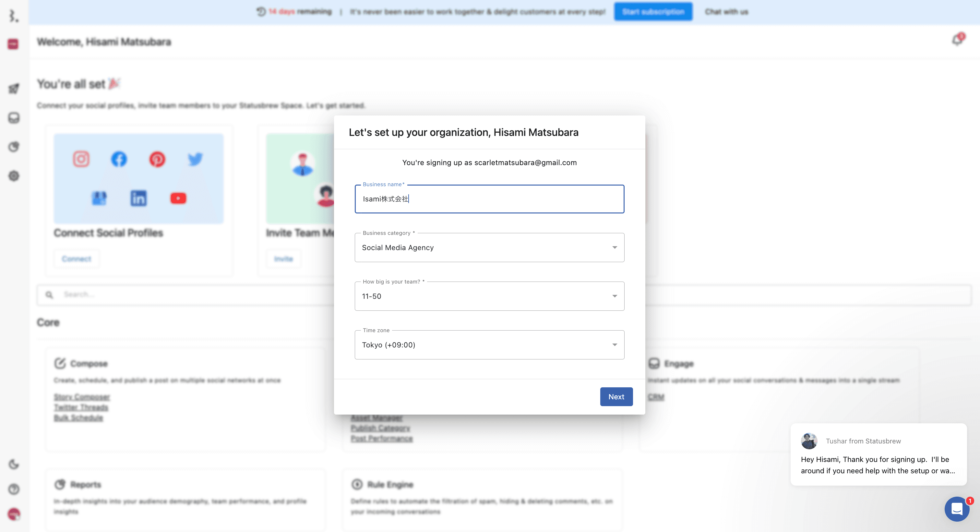Click the Statusbrew logo in sidebar

pyautogui.click(x=14, y=16)
